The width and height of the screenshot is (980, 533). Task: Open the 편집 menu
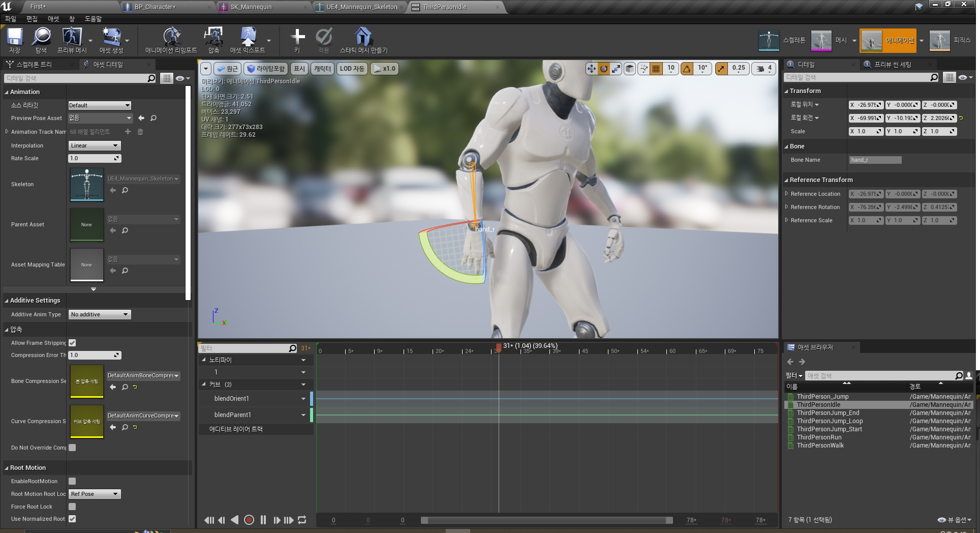(32, 19)
